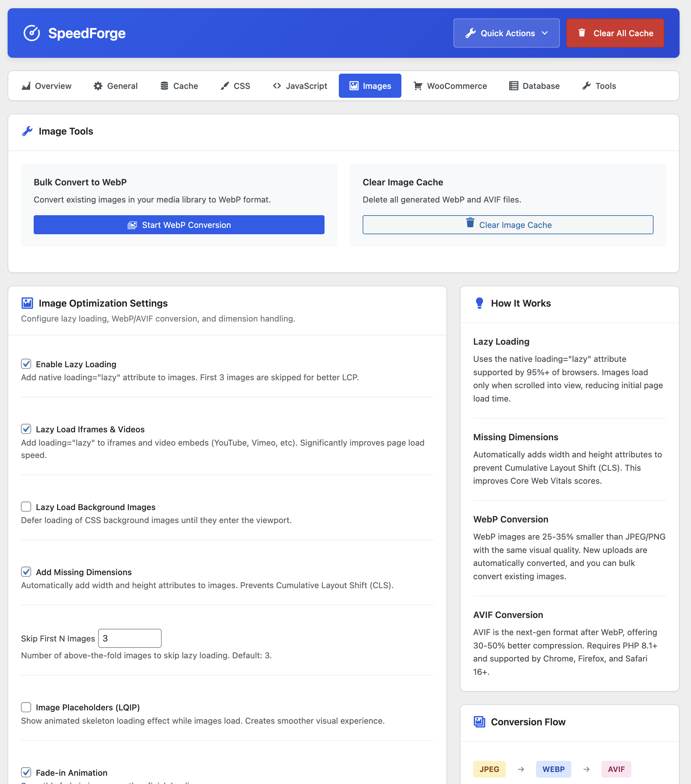Screen dimensions: 691x784
Task: Check the Image Placeholders (LQIP) option
Action: click(26, 707)
